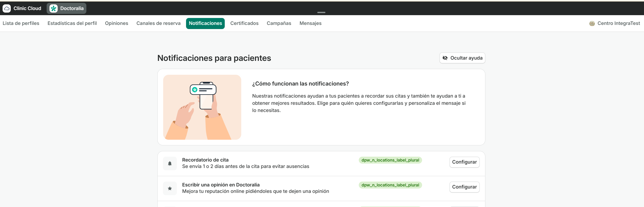Click the bell icon for Recordatorio de cita
The image size is (644, 207).
[x=170, y=163]
